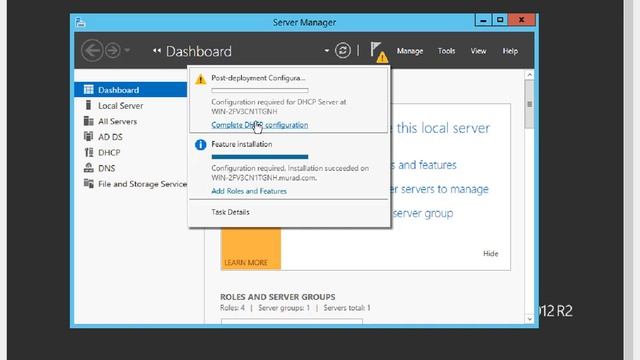Close the Server Manager window
Viewport: 640px width, 360px height.
[x=521, y=20]
